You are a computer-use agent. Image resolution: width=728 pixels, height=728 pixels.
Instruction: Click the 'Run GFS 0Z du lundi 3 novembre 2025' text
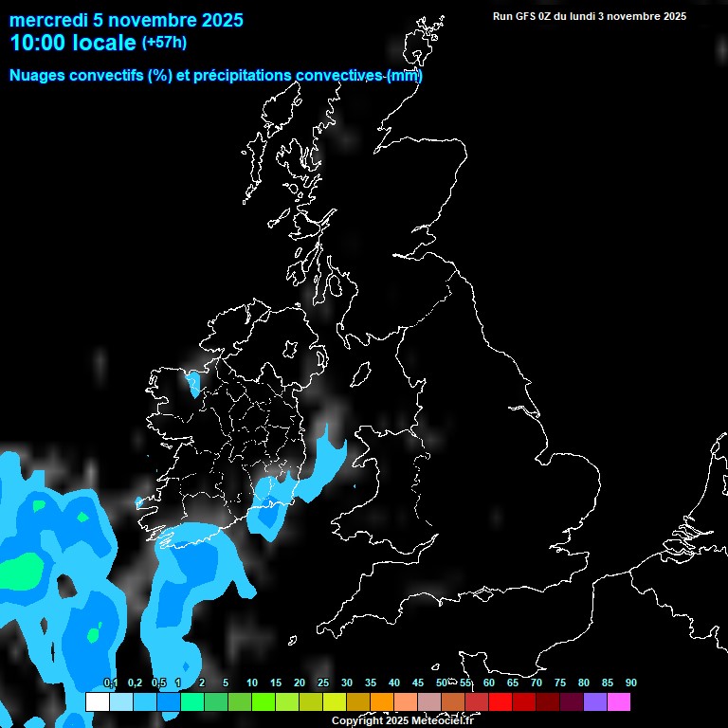click(590, 16)
